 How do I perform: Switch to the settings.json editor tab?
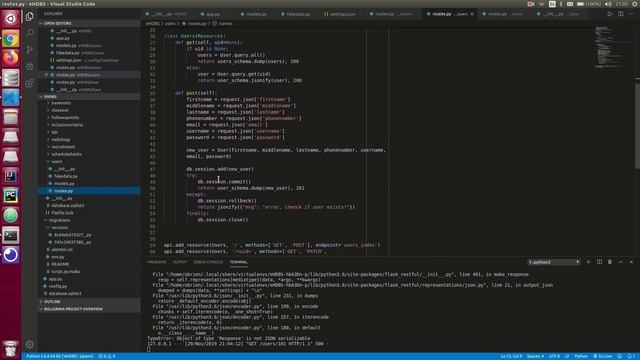tap(342, 14)
